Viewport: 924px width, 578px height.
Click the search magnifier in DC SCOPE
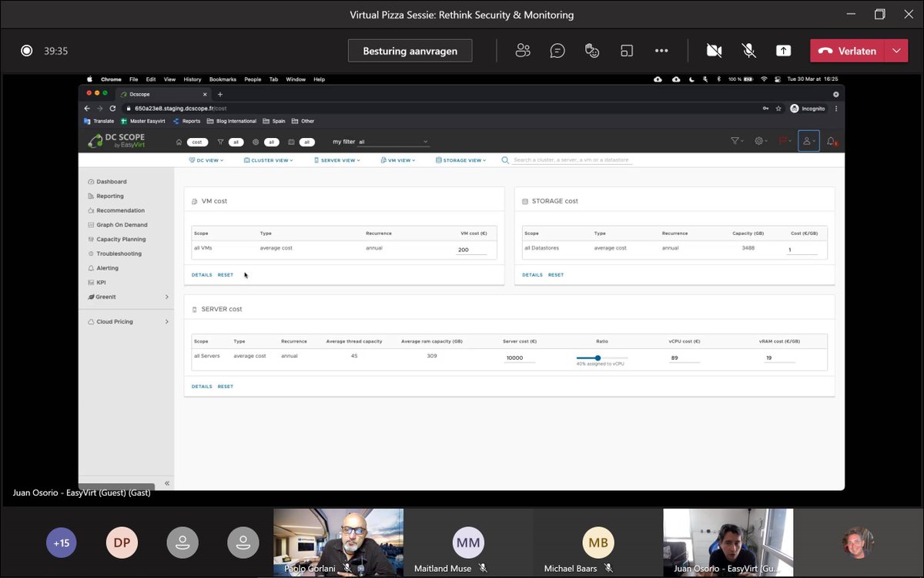click(x=504, y=160)
